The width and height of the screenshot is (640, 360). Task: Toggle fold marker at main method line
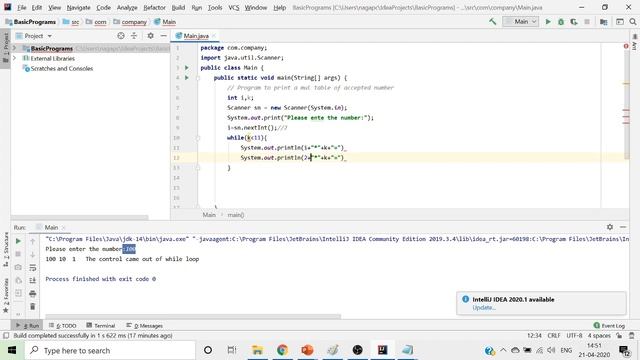[198, 78]
